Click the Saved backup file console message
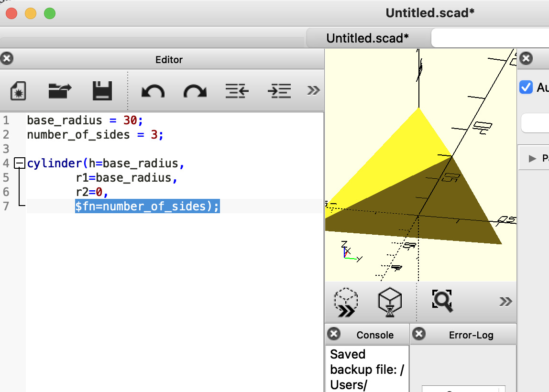 [x=367, y=369]
